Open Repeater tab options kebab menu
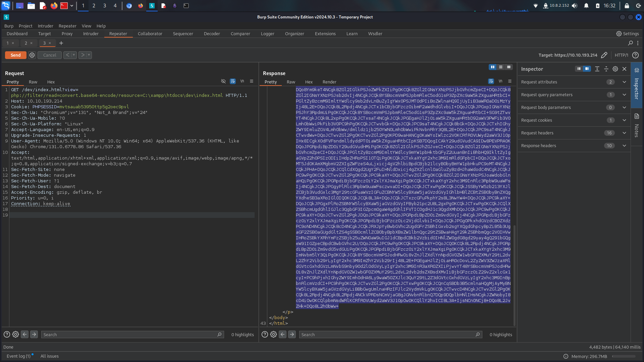The height and width of the screenshot is (362, 644). (x=638, y=43)
